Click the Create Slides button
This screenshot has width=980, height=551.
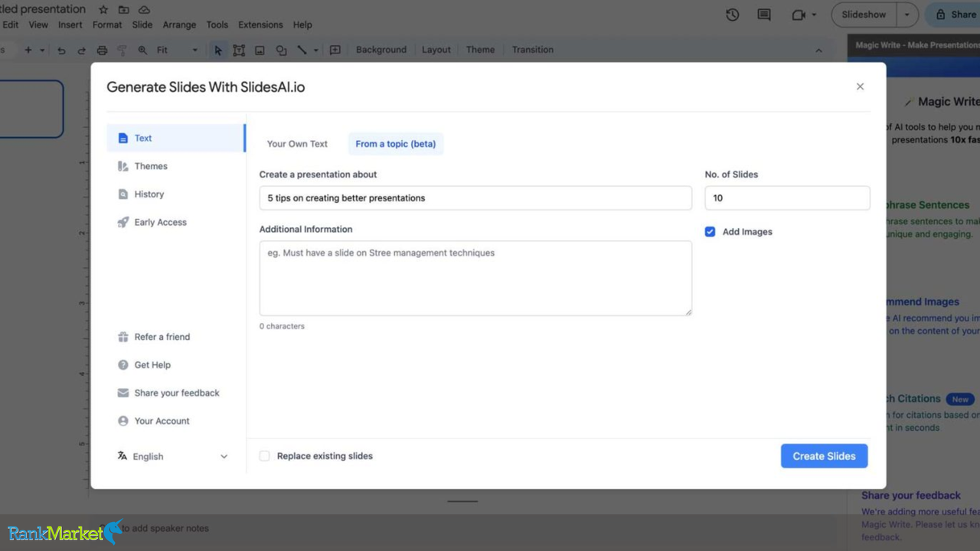click(824, 456)
